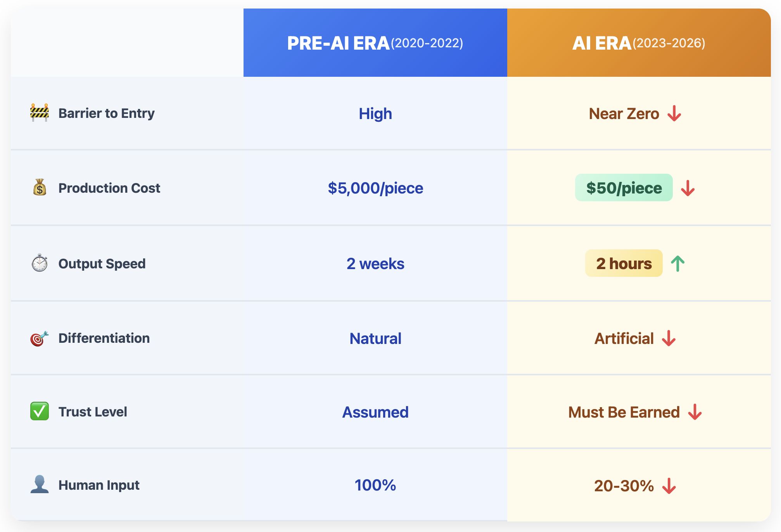The image size is (781, 532).
Task: Click the money bag icon
Action: click(40, 187)
